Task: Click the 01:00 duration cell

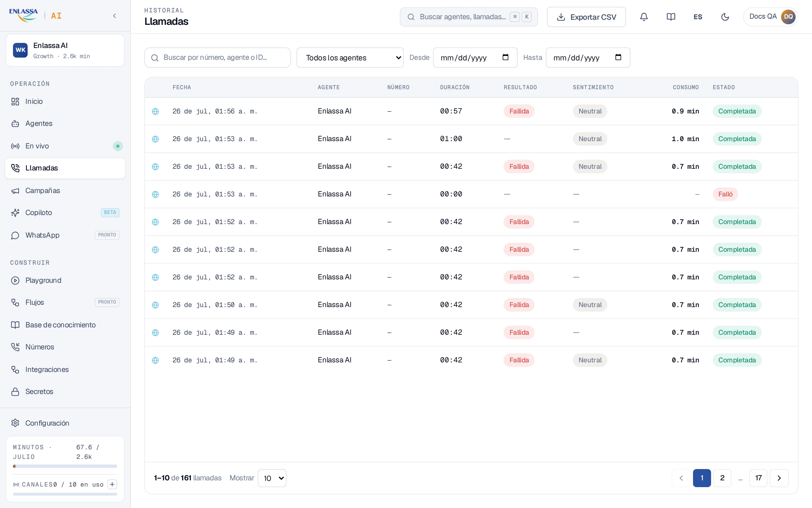Action: click(x=451, y=139)
